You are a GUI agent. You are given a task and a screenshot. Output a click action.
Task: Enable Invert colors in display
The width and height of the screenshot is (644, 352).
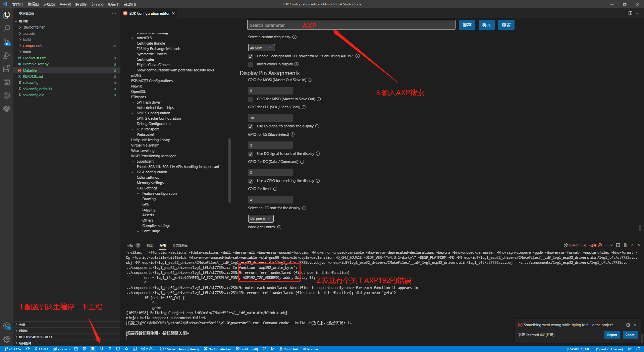[x=251, y=64]
